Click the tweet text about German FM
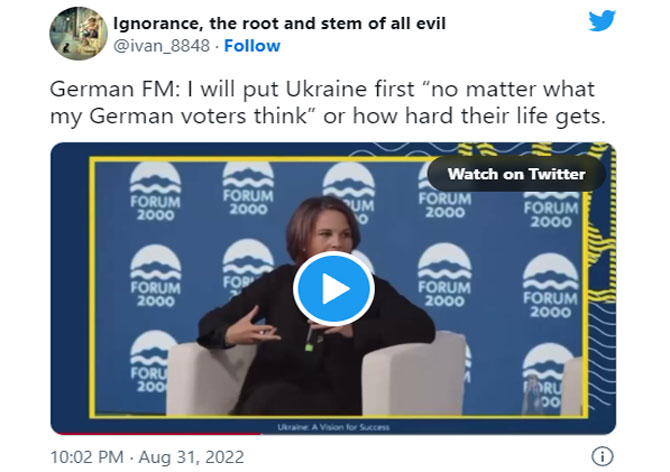This screenshot has height=472, width=670. pyautogui.click(x=329, y=103)
